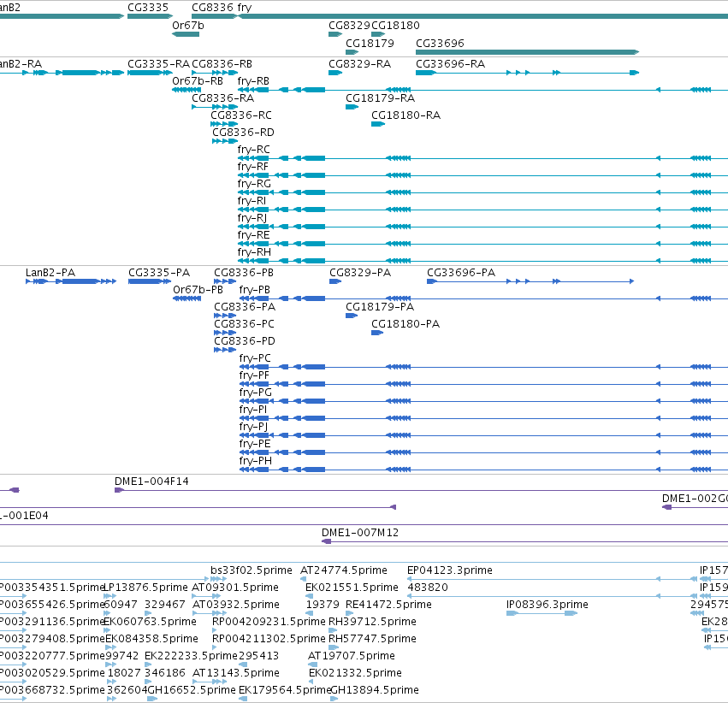The height and width of the screenshot is (703, 728).
Task: Select the CG8336-RB transcript label
Action: (x=222, y=64)
